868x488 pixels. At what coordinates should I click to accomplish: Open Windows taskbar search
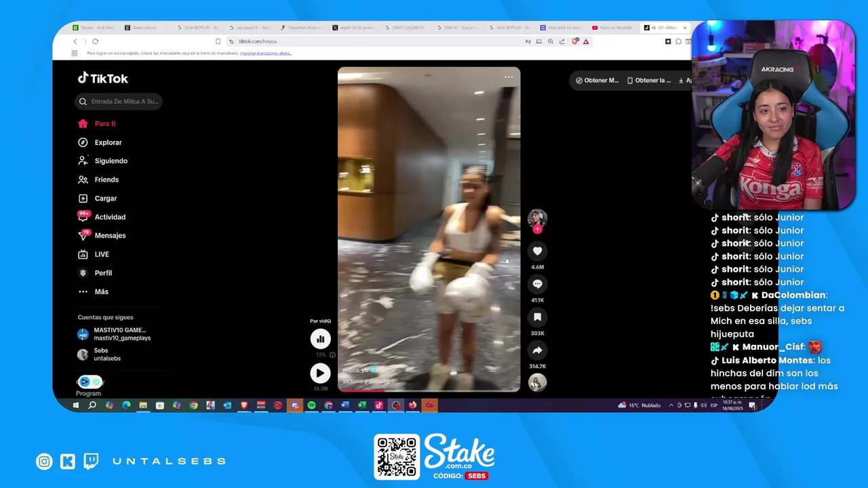tap(92, 405)
